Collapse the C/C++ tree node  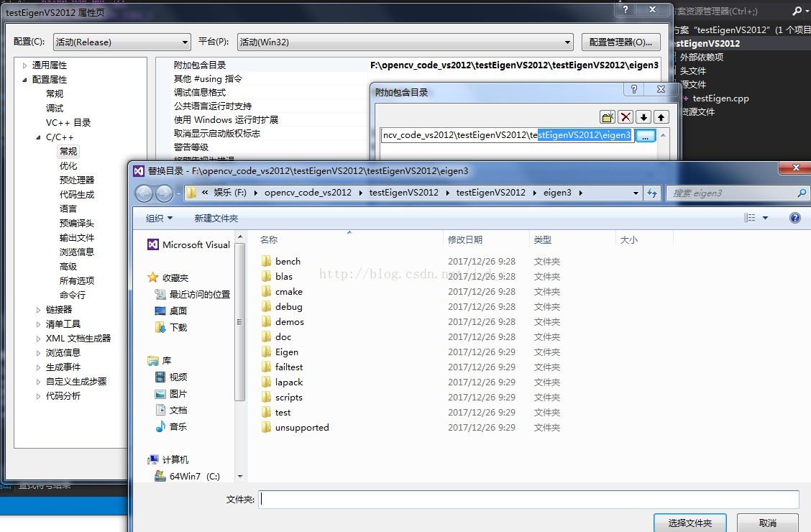coord(38,137)
